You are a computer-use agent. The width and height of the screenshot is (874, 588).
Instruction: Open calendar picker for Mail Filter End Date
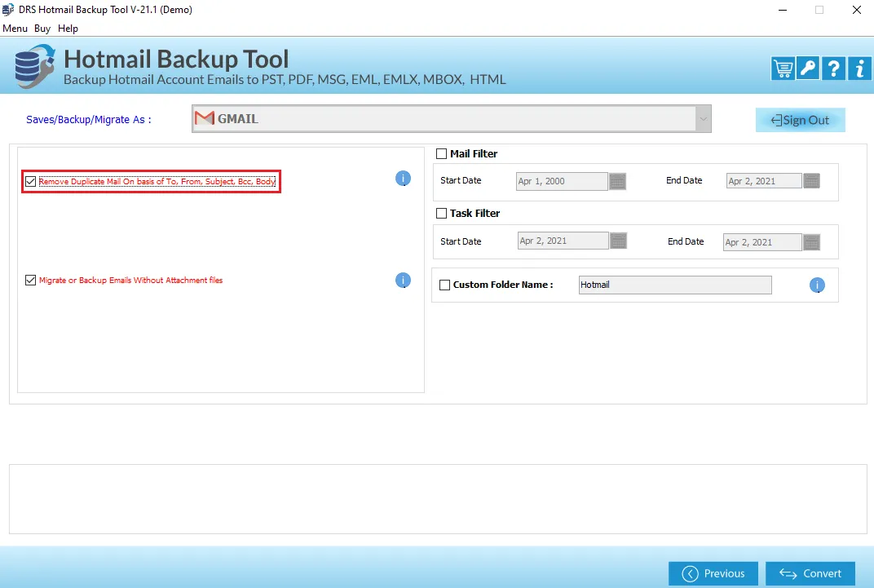(x=811, y=180)
